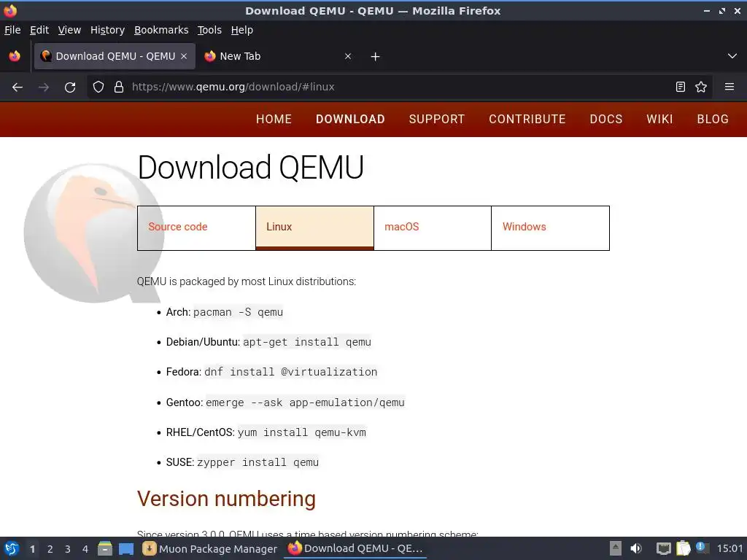747x560 pixels.
Task: Go forward using the forward arrow
Action: coord(44,87)
